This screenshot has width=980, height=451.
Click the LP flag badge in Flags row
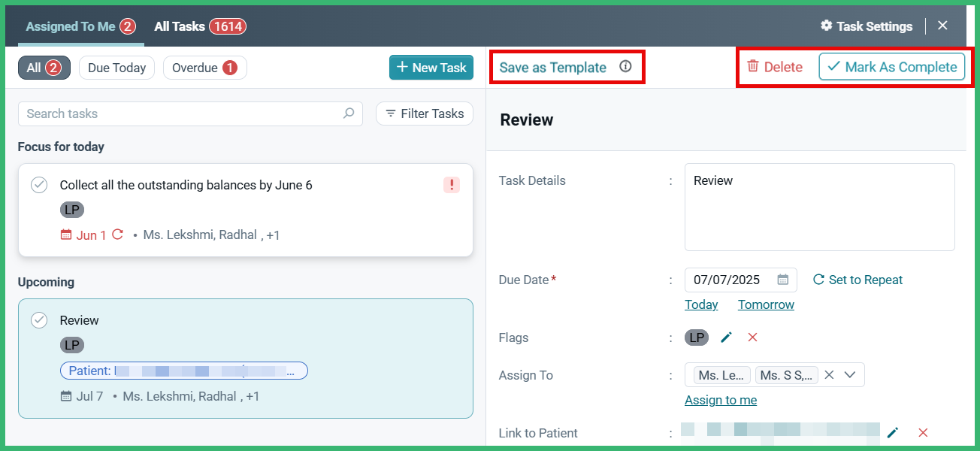[697, 337]
